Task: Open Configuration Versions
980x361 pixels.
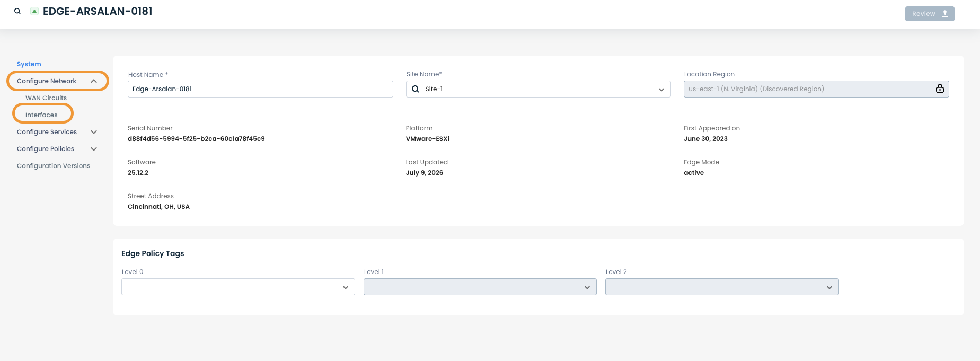Action: (54, 166)
